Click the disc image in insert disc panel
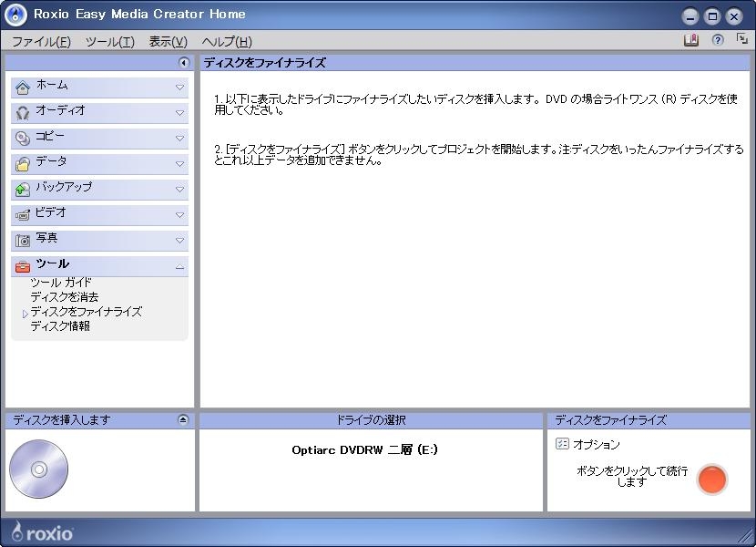This screenshot has height=547, width=756. [x=38, y=469]
